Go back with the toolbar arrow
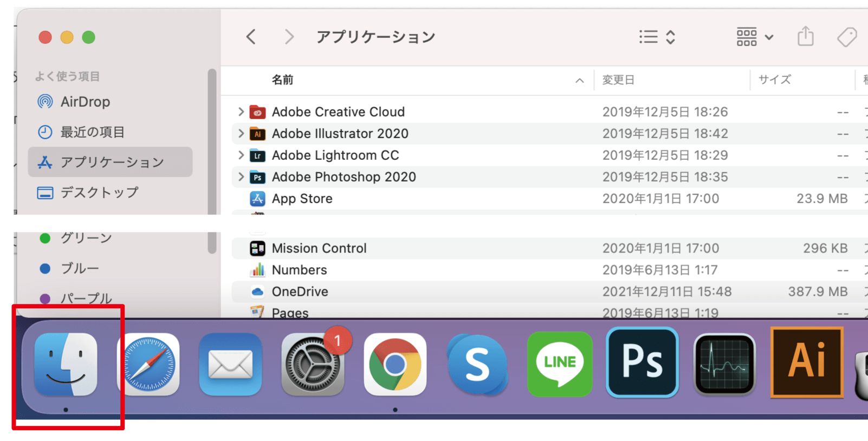 [251, 37]
